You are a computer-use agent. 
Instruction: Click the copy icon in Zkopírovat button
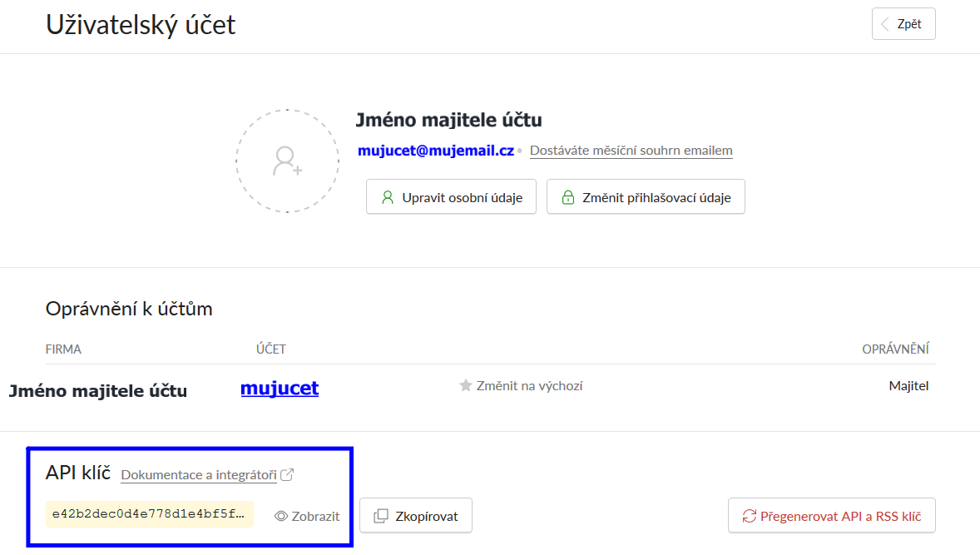(381, 516)
